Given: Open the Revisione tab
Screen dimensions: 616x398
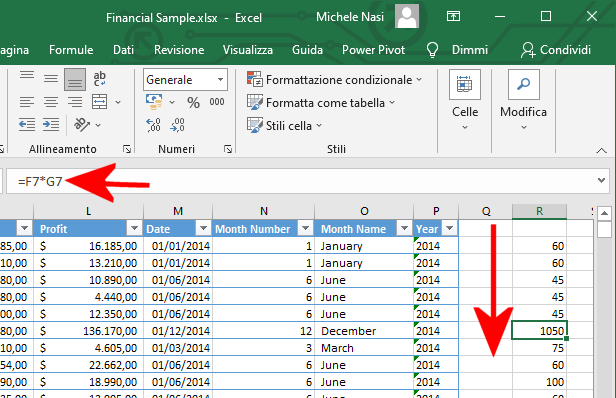Looking at the screenshot, I should (179, 50).
